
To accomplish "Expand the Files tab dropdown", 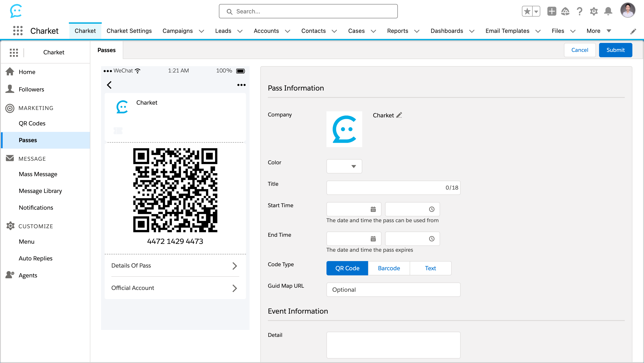I will 573,31.
